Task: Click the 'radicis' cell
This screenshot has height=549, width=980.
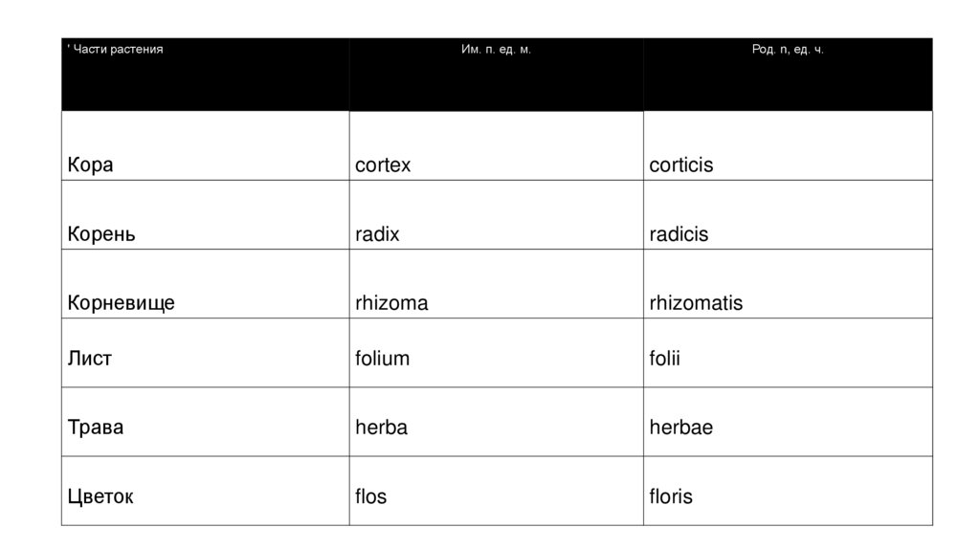Action: 679,234
